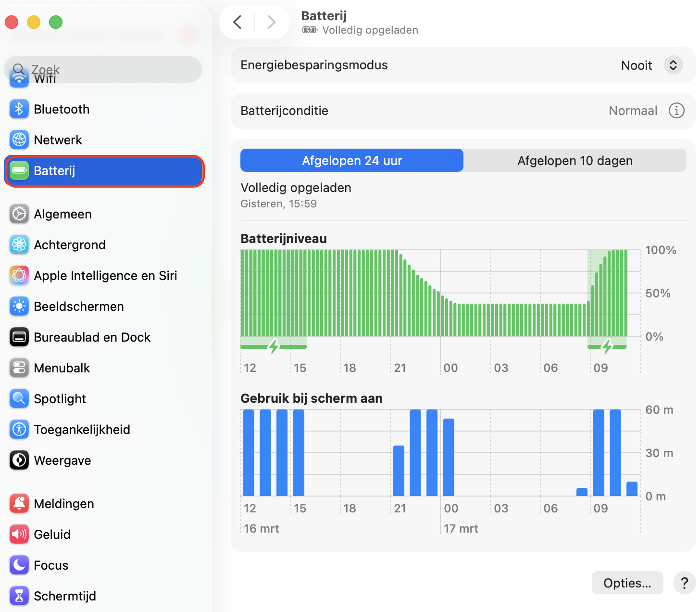Select Schermtijd in the sidebar
Viewport: 700px width, 612px height.
[x=65, y=596]
